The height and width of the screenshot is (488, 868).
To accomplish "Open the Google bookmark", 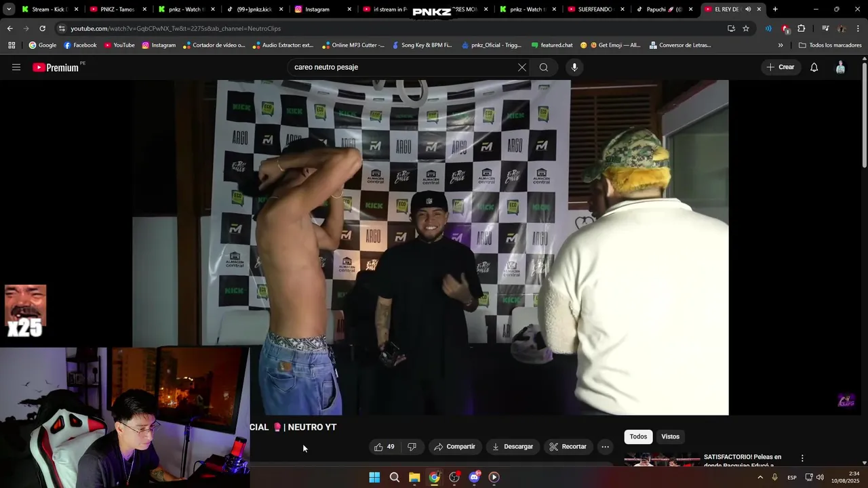I will (43, 45).
